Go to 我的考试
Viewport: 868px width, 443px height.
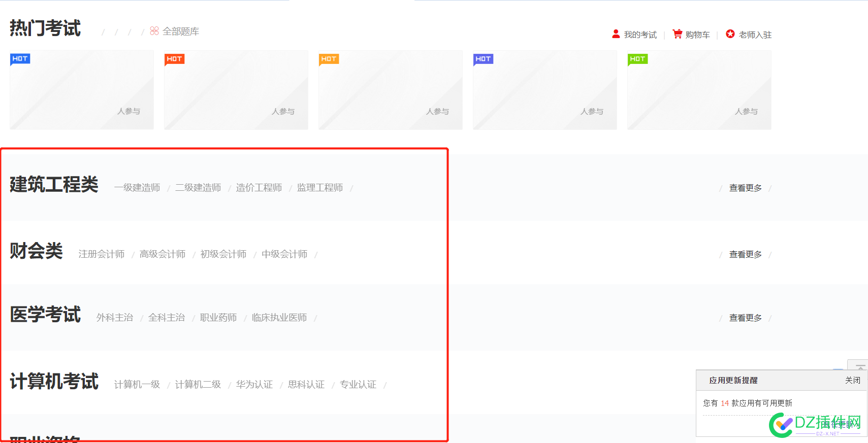[640, 35]
